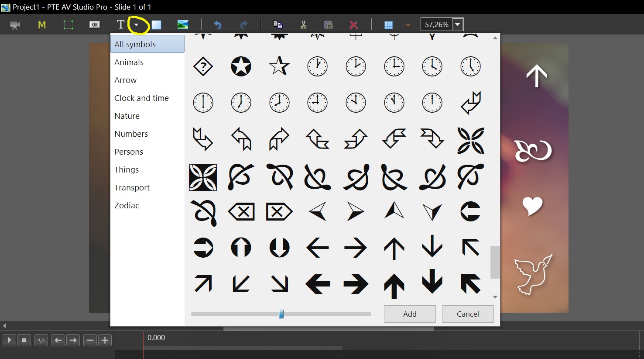Click the Add button

tap(410, 314)
